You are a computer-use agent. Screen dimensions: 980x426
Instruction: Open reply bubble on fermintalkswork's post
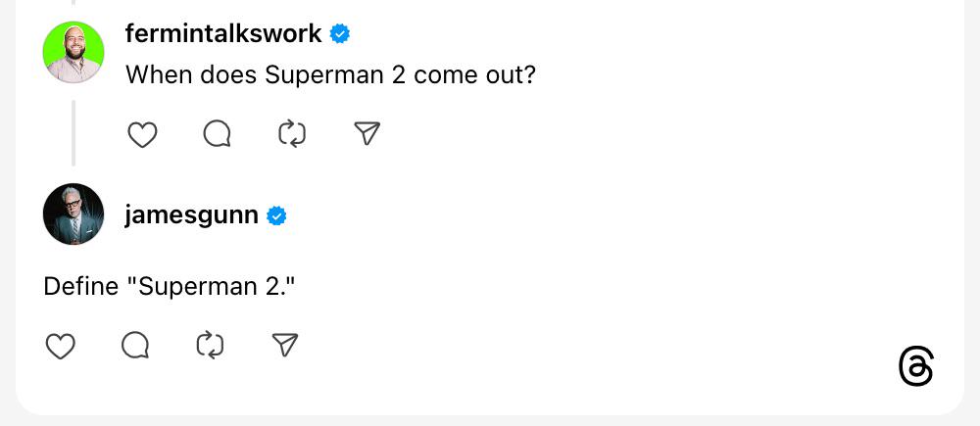[x=218, y=134]
